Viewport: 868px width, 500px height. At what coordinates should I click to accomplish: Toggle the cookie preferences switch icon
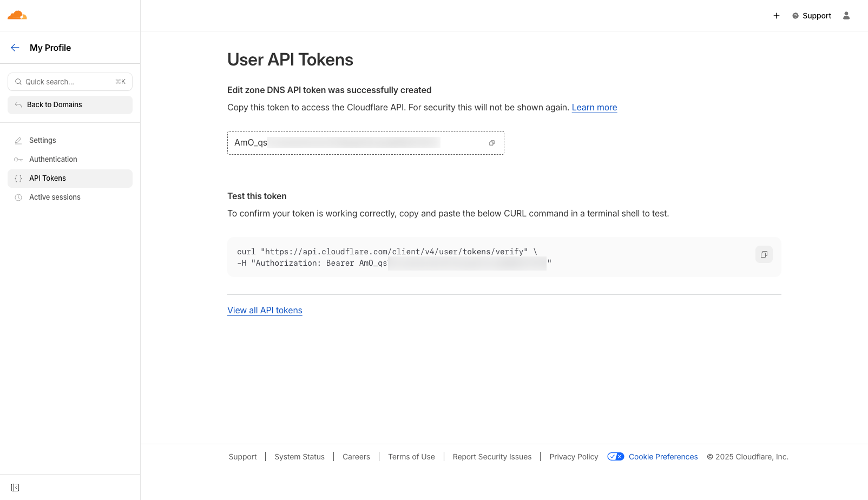[x=616, y=457]
